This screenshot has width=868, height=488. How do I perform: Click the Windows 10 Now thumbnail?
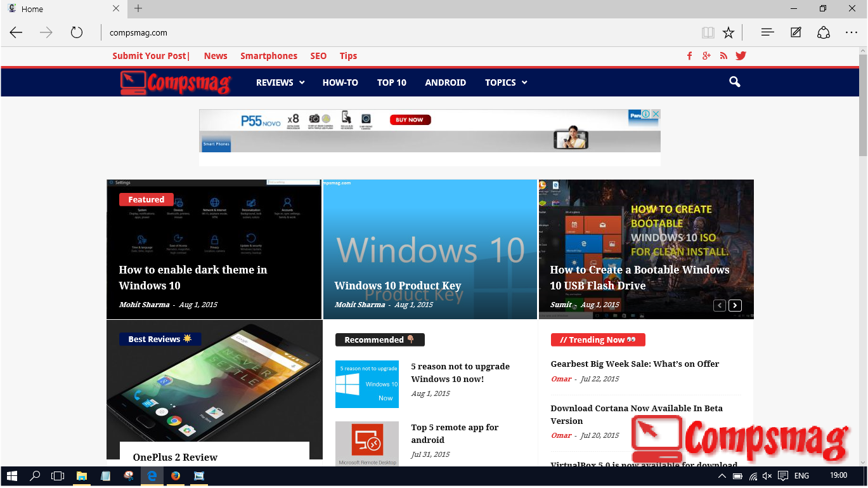[x=367, y=384]
